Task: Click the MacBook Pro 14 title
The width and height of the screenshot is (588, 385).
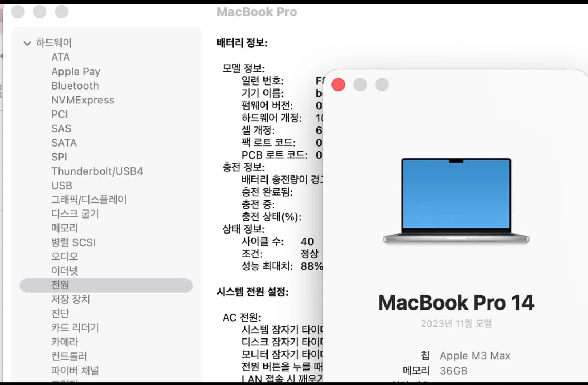Action: coord(456,303)
